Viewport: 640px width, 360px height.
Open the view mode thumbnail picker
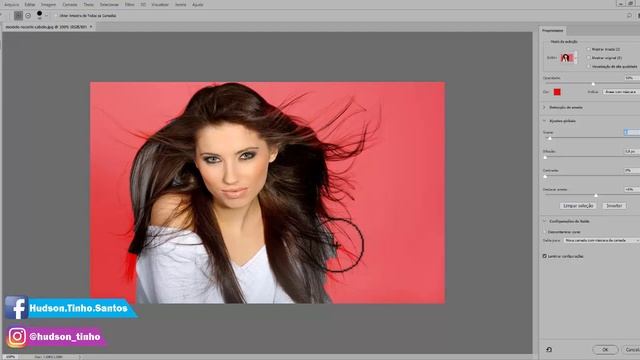click(x=568, y=58)
